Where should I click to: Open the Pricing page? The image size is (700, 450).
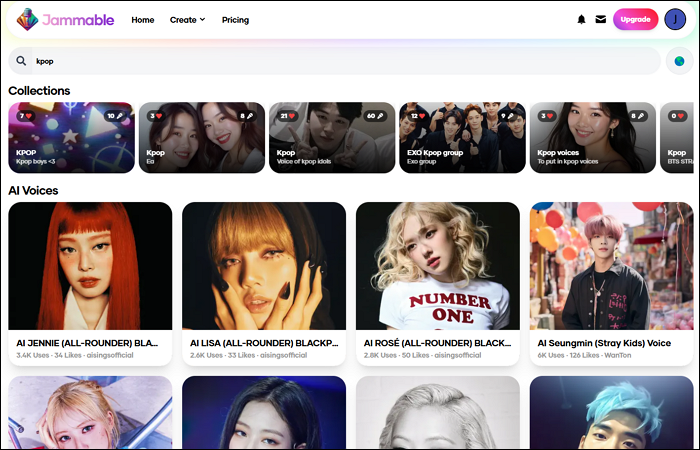(235, 20)
